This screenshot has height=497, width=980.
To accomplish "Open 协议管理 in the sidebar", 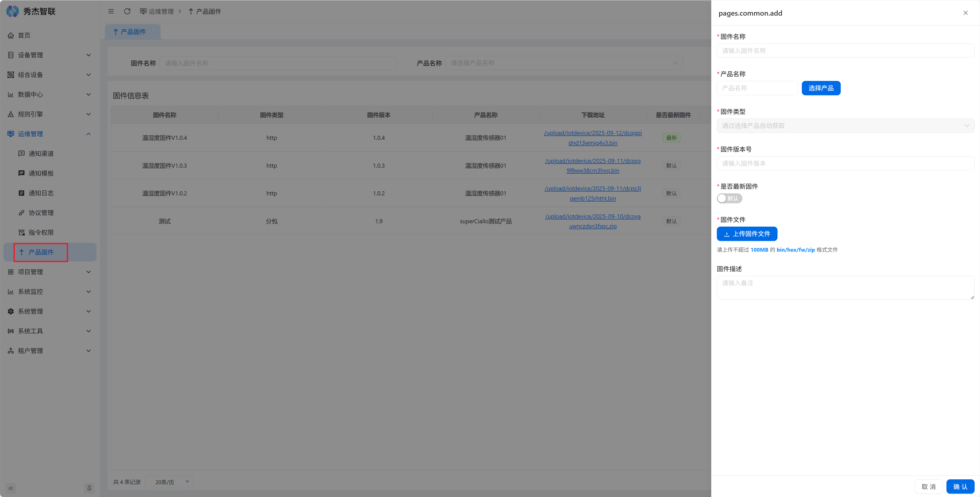I will [x=41, y=213].
